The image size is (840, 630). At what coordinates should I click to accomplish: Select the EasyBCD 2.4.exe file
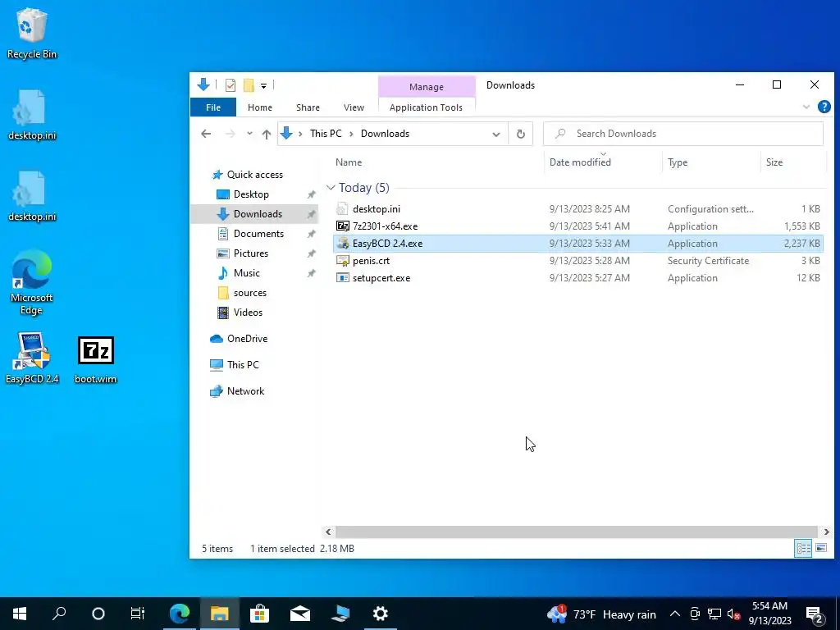tap(578, 243)
